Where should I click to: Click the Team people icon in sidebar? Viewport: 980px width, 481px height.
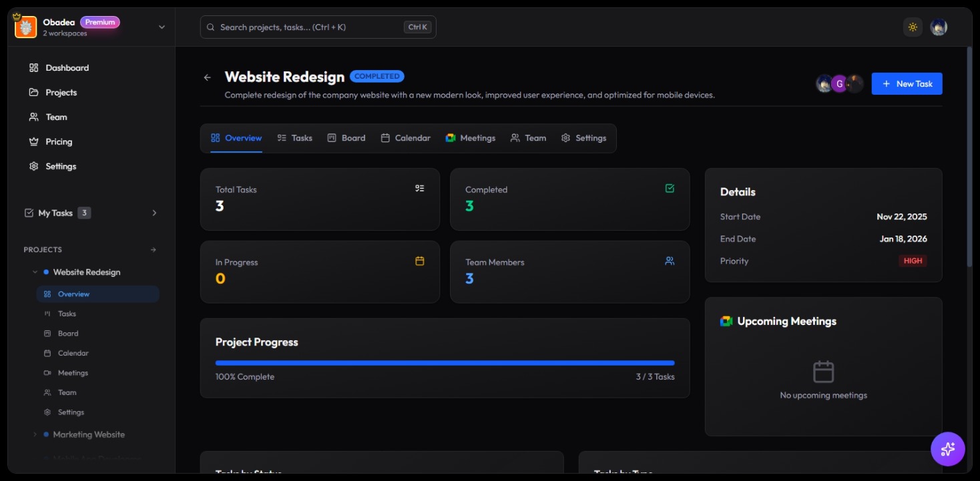coord(34,117)
